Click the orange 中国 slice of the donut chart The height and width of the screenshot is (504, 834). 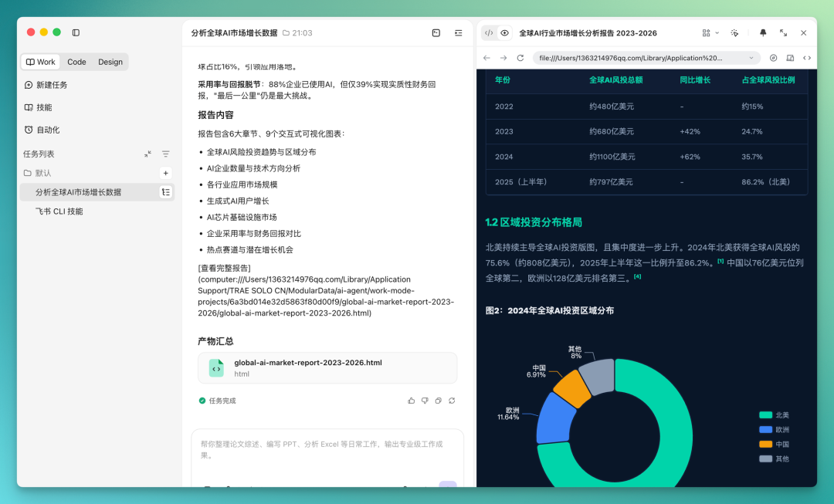(x=572, y=388)
